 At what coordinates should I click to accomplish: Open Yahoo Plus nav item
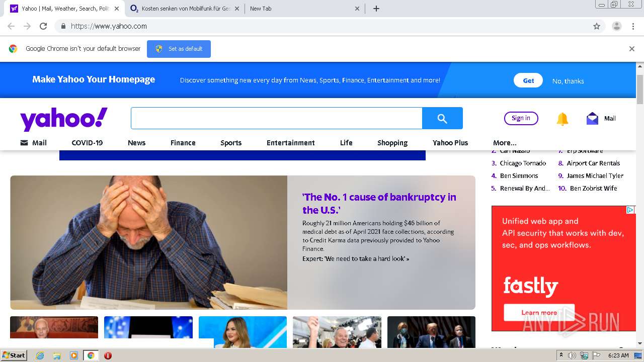(x=450, y=143)
